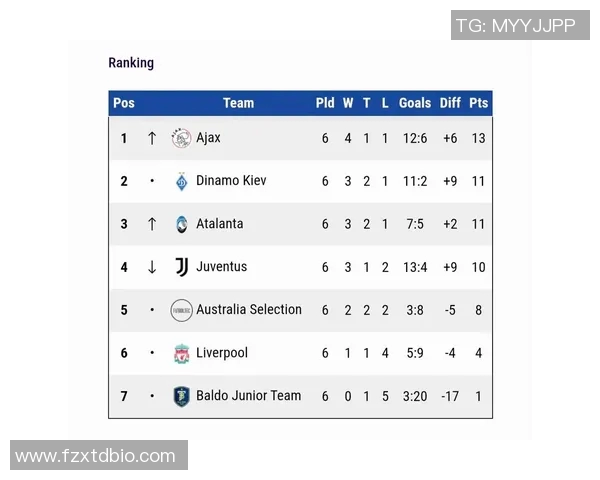The height and width of the screenshot is (480, 600).
Task: Click the Atalanta club crest
Action: [x=181, y=224]
